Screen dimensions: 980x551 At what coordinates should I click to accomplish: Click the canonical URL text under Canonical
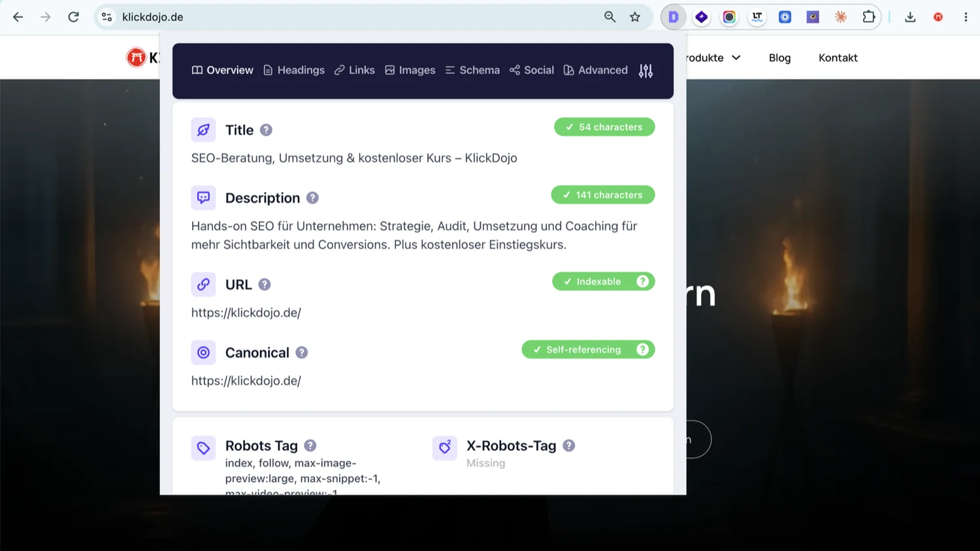coord(246,380)
